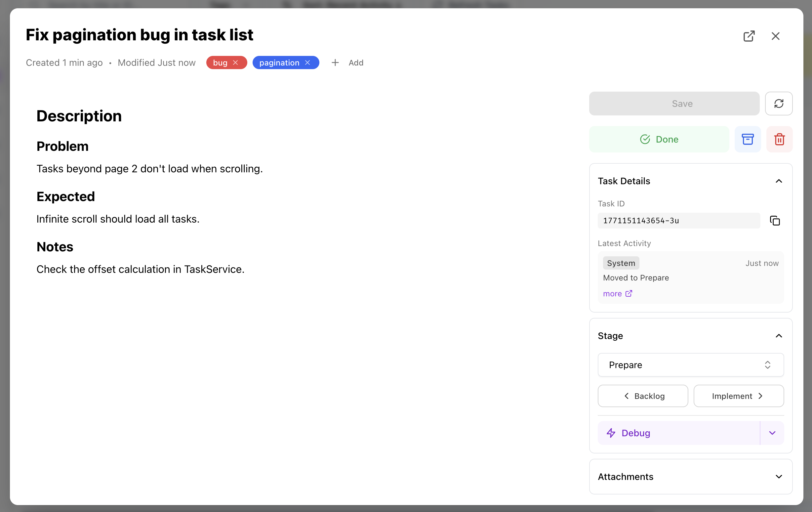
Task: Click the plus icon to add a tag
Action: 335,63
